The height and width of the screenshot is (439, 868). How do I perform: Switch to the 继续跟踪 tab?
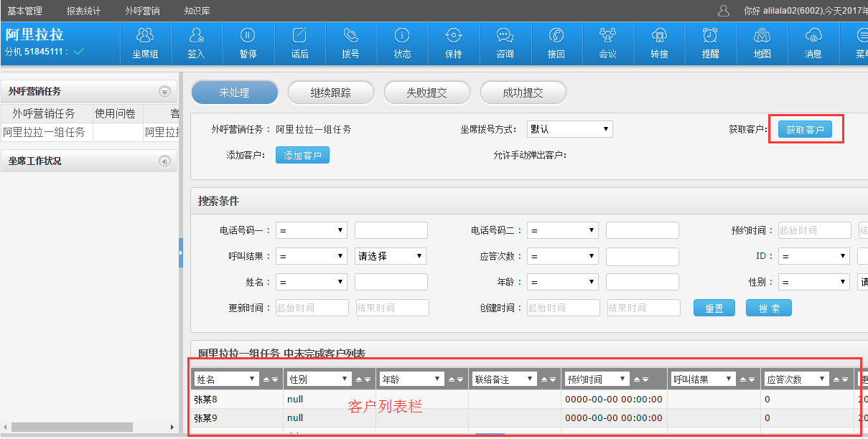[331, 93]
